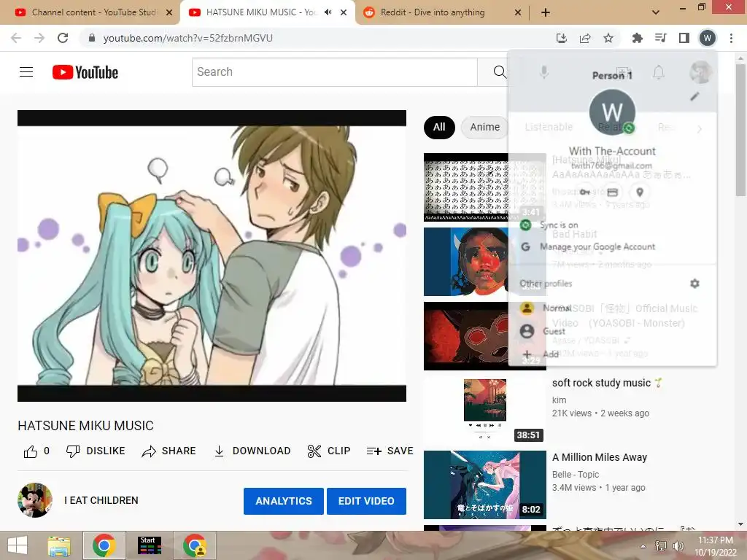
Task: Click the address bar URL
Action: tap(187, 38)
